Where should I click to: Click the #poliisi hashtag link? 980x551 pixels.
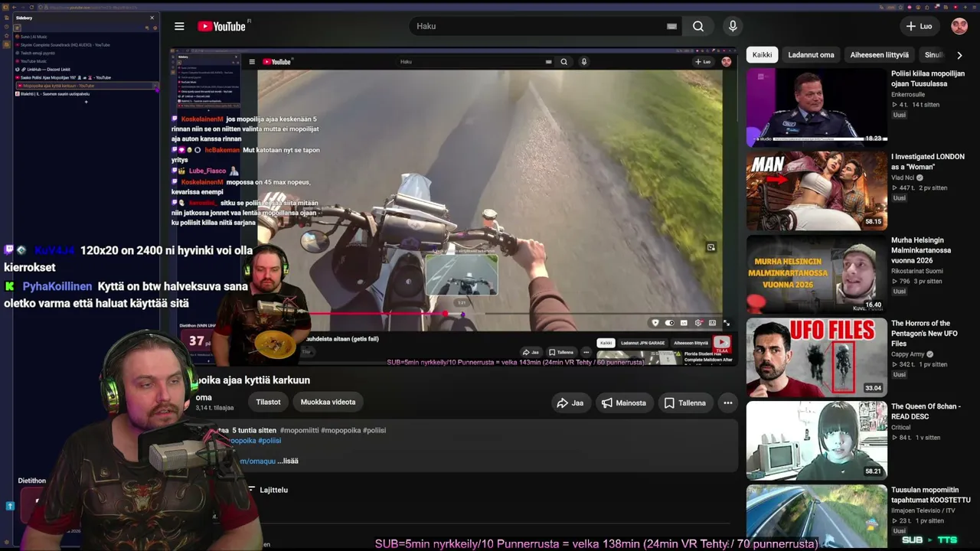tap(269, 441)
